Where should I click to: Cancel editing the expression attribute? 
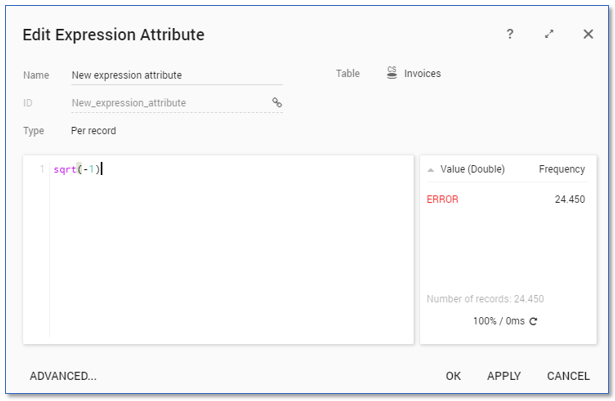coord(568,376)
